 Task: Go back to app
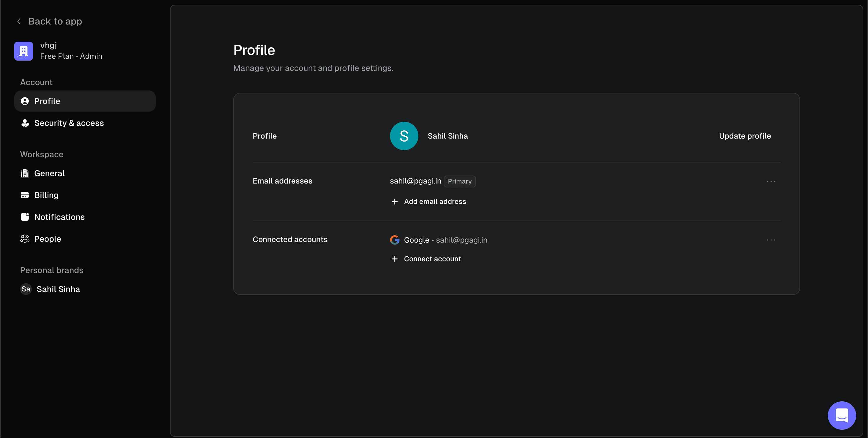pos(55,21)
